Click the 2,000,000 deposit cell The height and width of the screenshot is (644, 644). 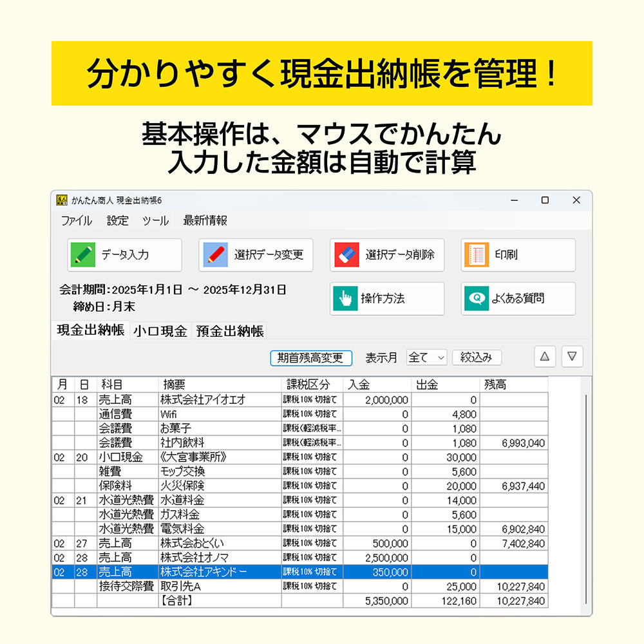377,400
